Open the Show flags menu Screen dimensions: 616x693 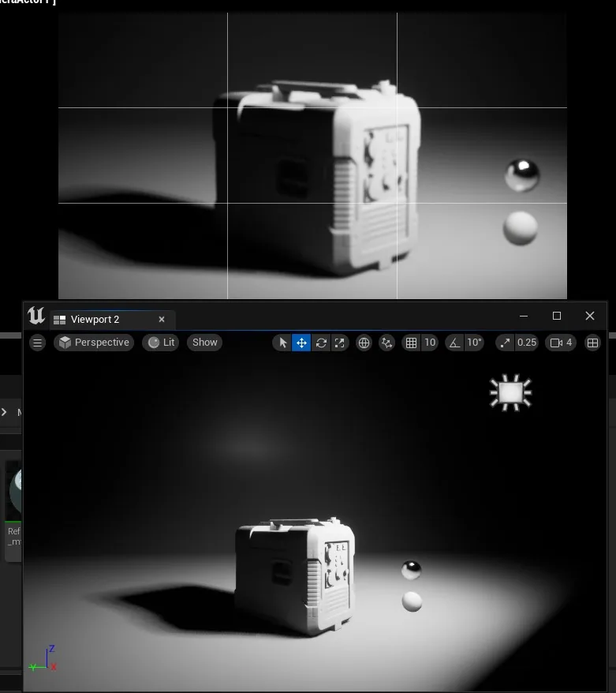204,343
